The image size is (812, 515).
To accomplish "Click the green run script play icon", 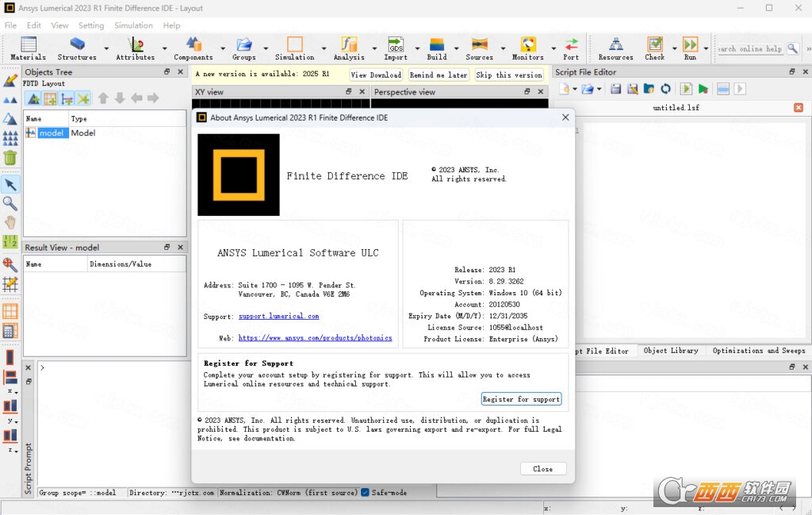I will click(703, 89).
